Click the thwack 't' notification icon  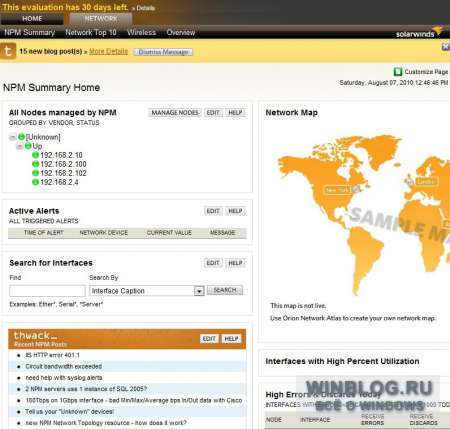coord(8,51)
